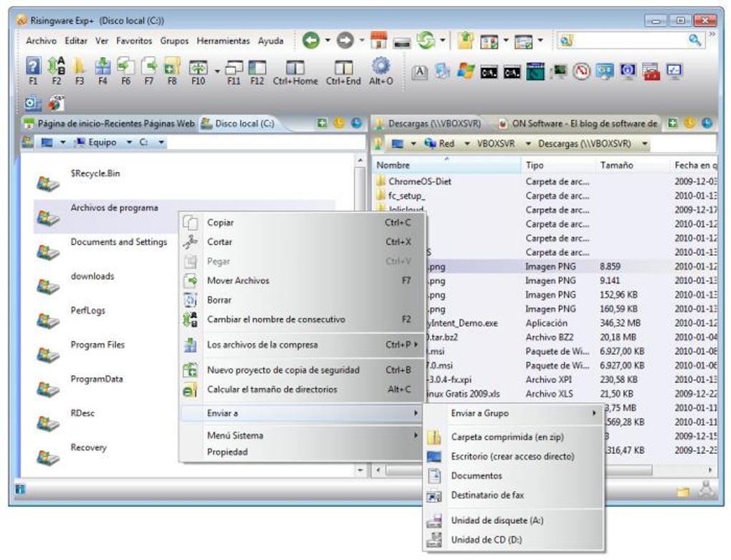731x560 pixels.
Task: Click the F10 split-view layout icon
Action: pos(199,65)
